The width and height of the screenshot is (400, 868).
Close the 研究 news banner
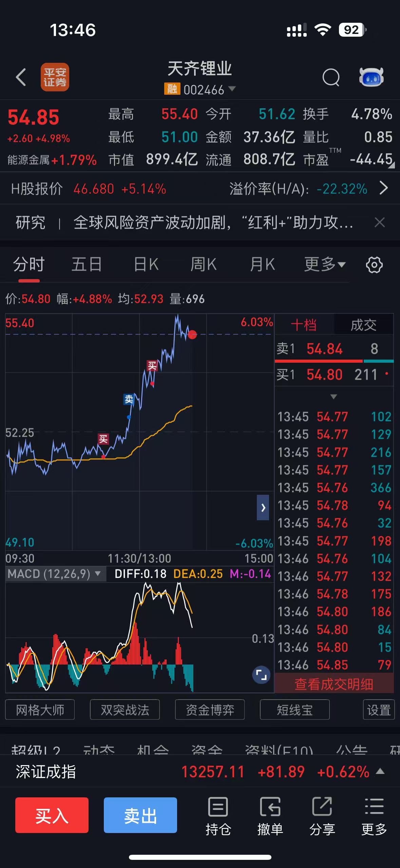point(380,223)
